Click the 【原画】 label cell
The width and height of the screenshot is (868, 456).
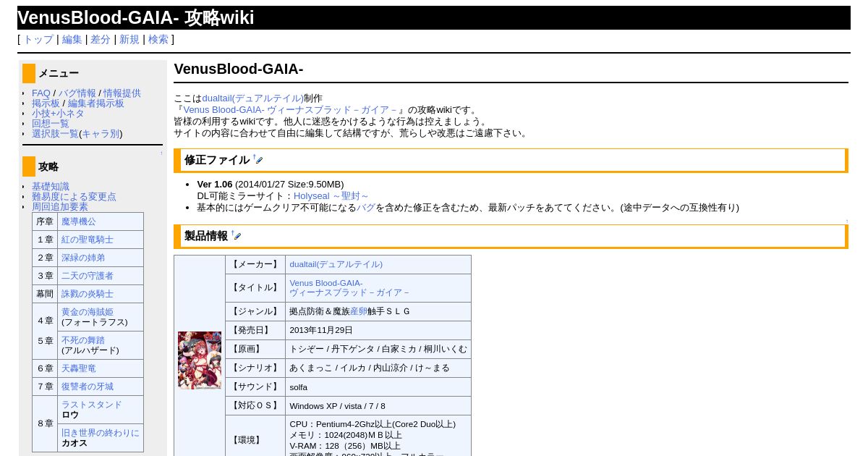tap(255, 349)
